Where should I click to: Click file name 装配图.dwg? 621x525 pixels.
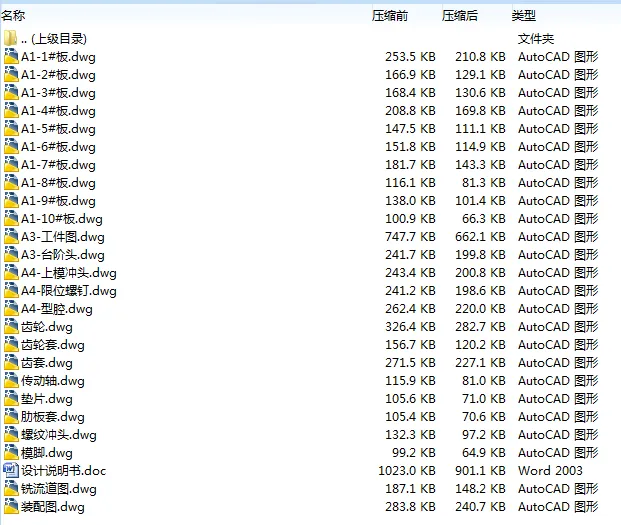click(53, 507)
